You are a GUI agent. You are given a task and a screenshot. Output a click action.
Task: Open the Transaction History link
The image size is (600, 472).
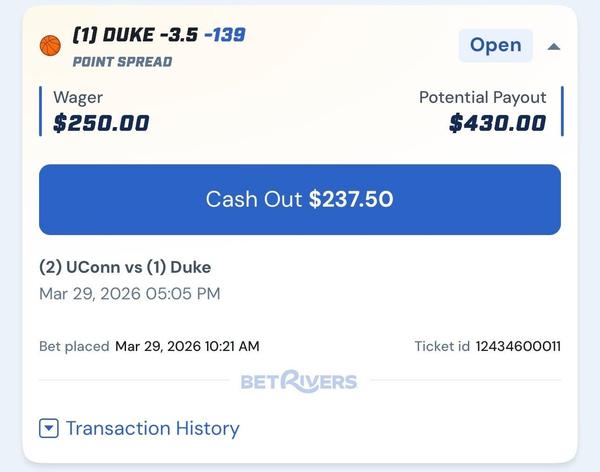coord(152,428)
